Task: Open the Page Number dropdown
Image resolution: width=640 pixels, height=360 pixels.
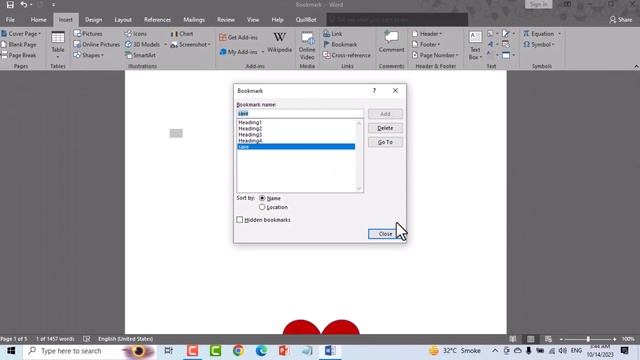Action: [x=435, y=55]
